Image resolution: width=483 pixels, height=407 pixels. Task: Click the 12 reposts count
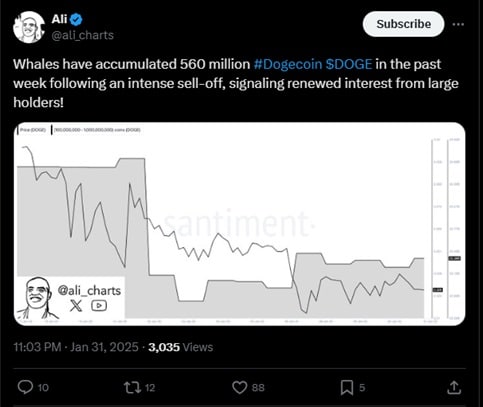pos(150,388)
